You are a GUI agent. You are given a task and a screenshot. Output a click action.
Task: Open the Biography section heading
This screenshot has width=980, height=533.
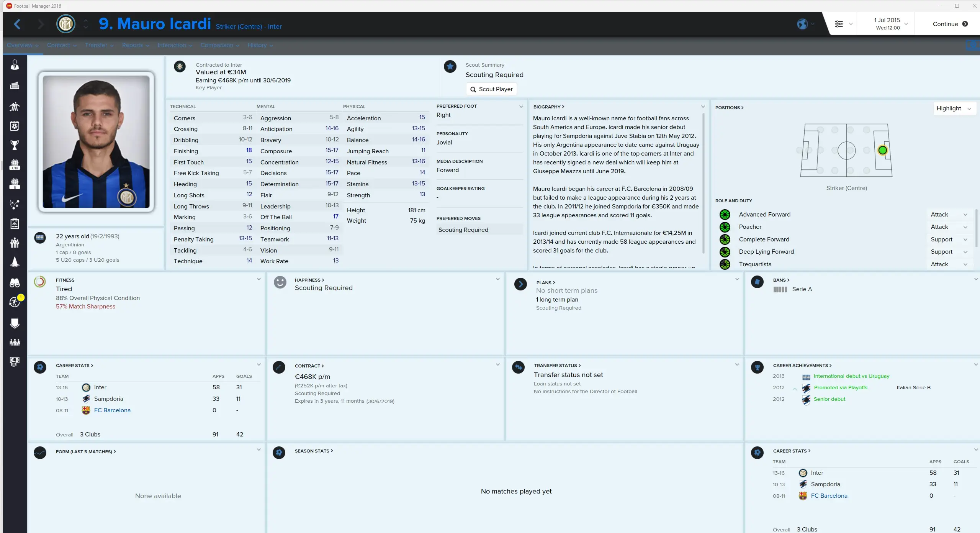click(x=549, y=107)
